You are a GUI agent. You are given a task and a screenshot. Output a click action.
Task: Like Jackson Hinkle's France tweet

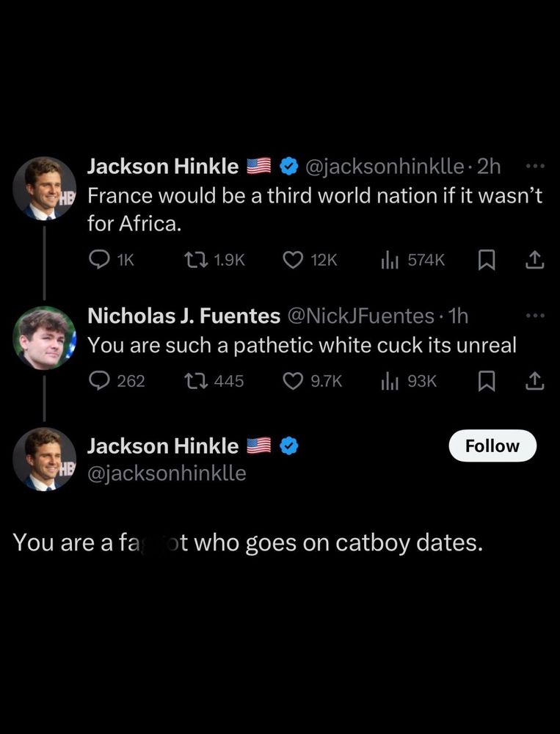(x=291, y=259)
